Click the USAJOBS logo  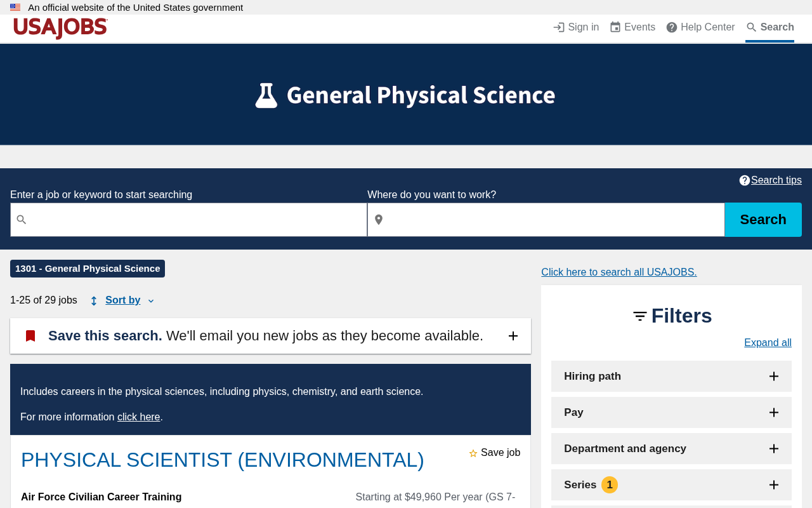[60, 28]
